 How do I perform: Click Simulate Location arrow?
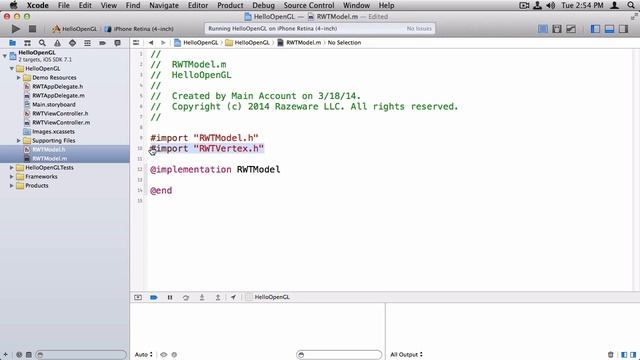coord(233,297)
